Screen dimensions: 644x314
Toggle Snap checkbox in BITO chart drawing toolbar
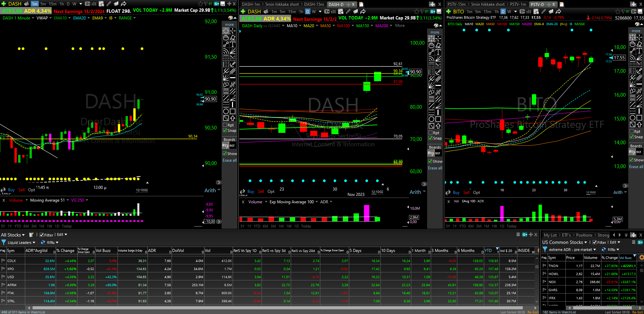[x=632, y=137]
